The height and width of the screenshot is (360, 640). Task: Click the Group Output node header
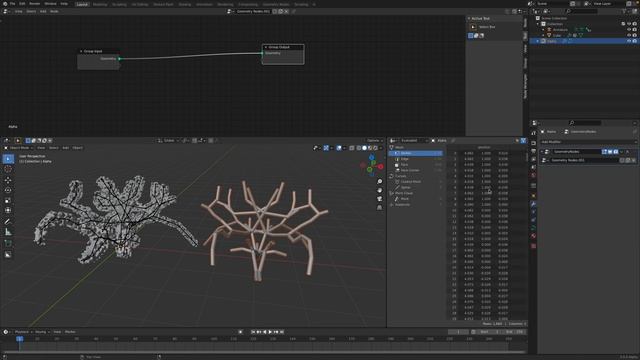point(283,47)
